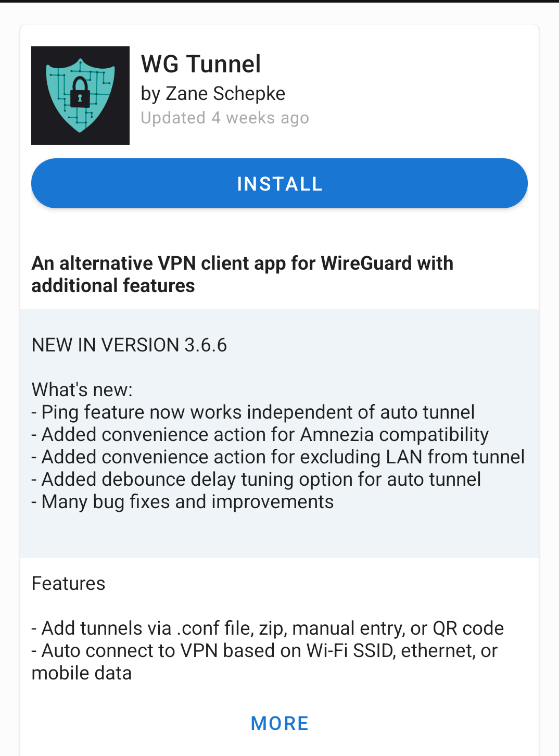Click the Many bug fixes line
The height and width of the screenshot is (756, 559).
(x=183, y=502)
